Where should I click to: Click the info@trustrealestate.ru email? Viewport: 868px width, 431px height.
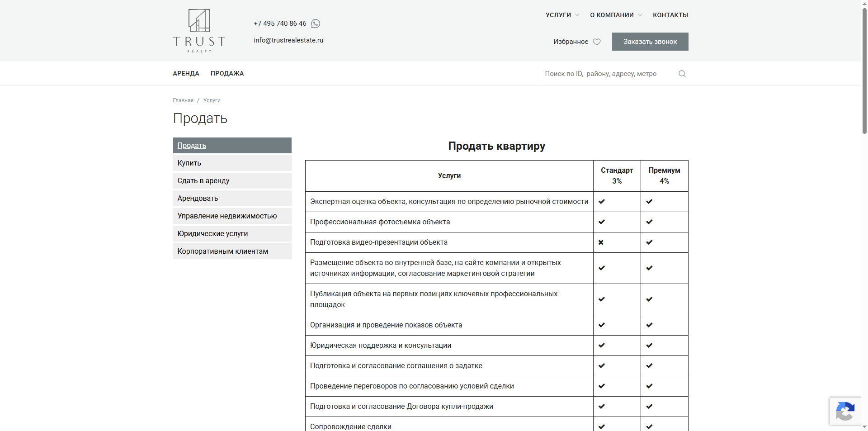tap(288, 40)
